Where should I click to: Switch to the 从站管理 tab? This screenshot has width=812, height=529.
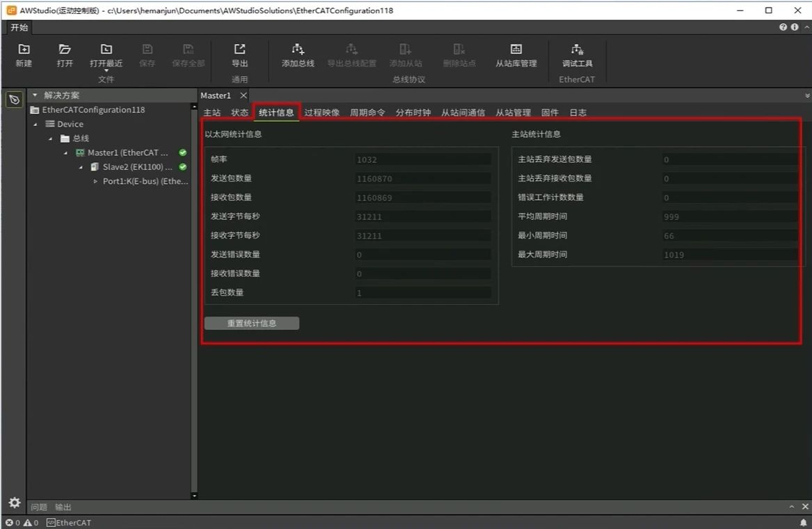(513, 113)
